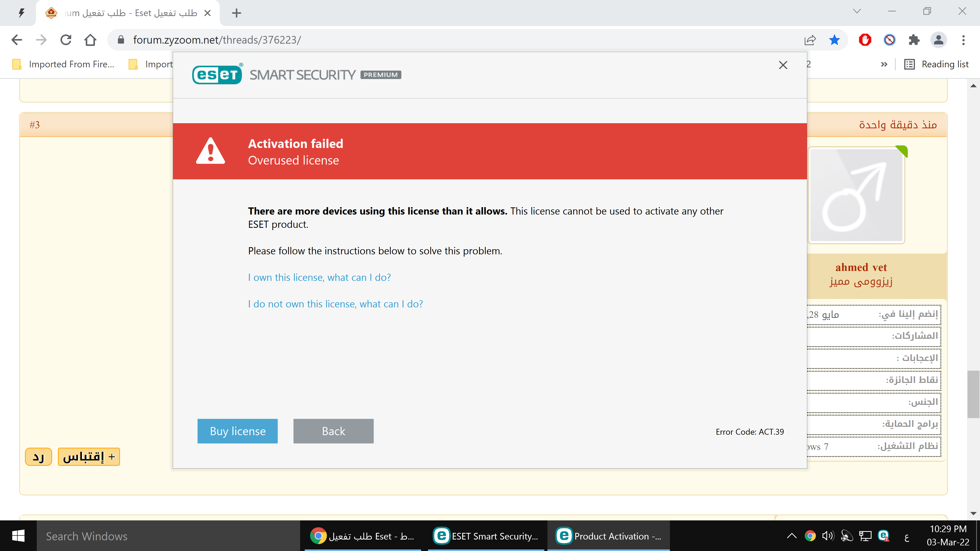Open the Reading list panel

point(936,64)
